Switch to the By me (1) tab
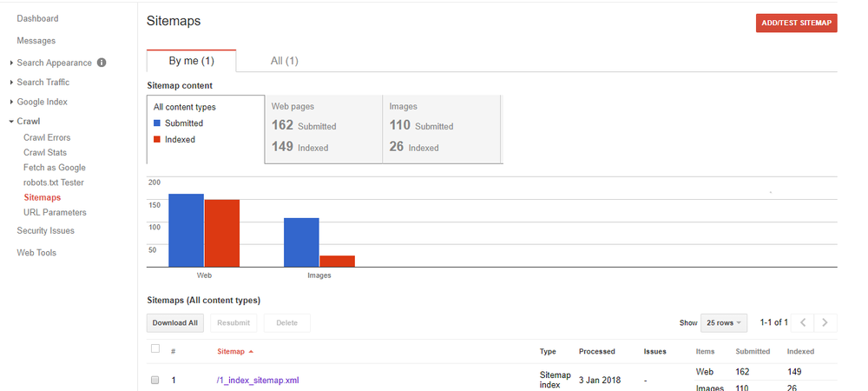The height and width of the screenshot is (391, 868). click(192, 61)
